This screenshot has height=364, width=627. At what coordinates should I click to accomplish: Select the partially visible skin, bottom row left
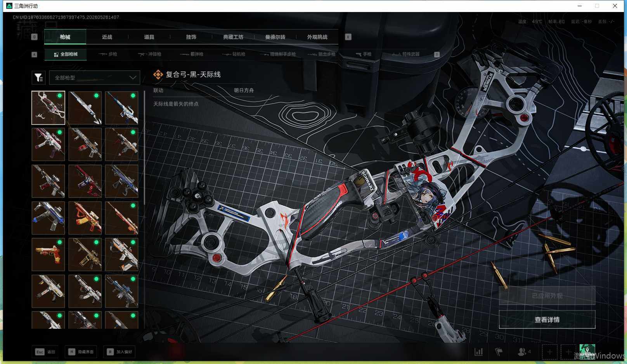point(48,320)
